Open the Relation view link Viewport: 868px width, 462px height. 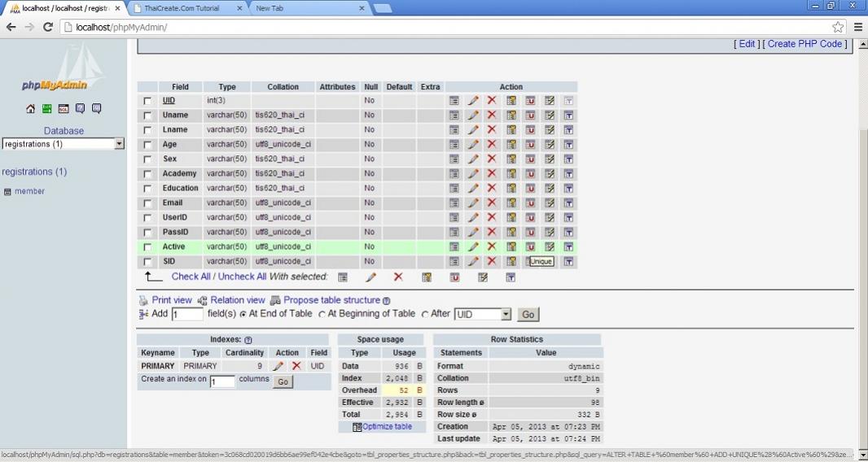238,300
